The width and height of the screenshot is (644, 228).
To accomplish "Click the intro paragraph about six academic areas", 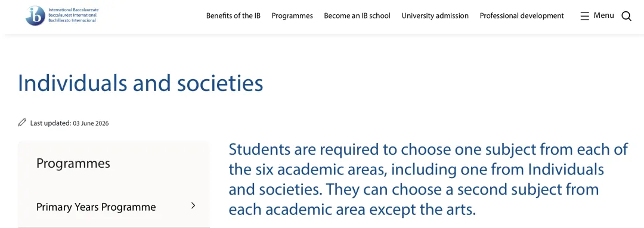I will click(428, 180).
